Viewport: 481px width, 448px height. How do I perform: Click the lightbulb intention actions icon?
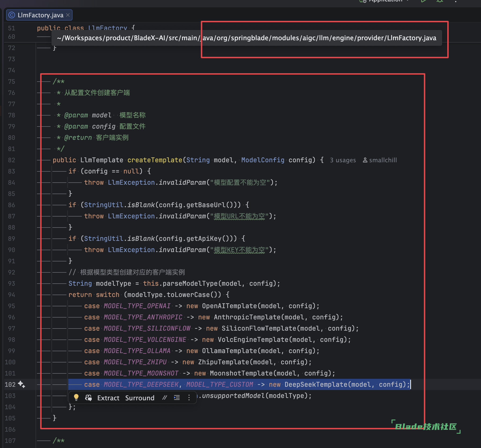76,397
